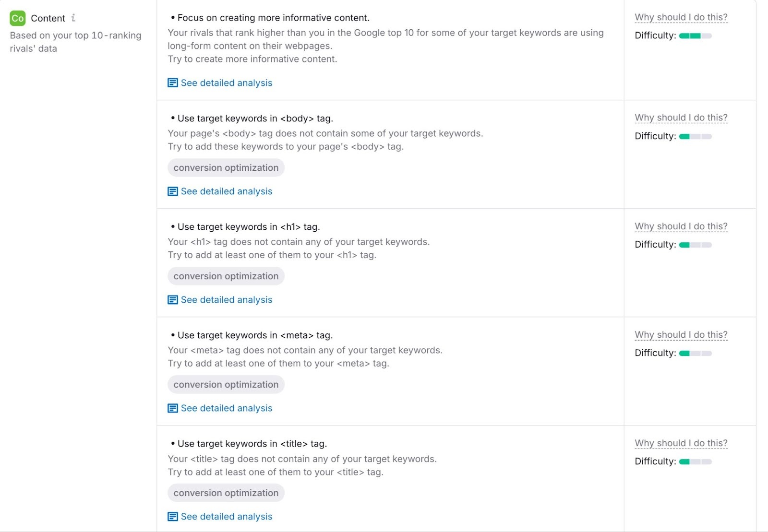This screenshot has width=768, height=532.
Task: Select the conversion optimization tag in meta row
Action: (226, 384)
